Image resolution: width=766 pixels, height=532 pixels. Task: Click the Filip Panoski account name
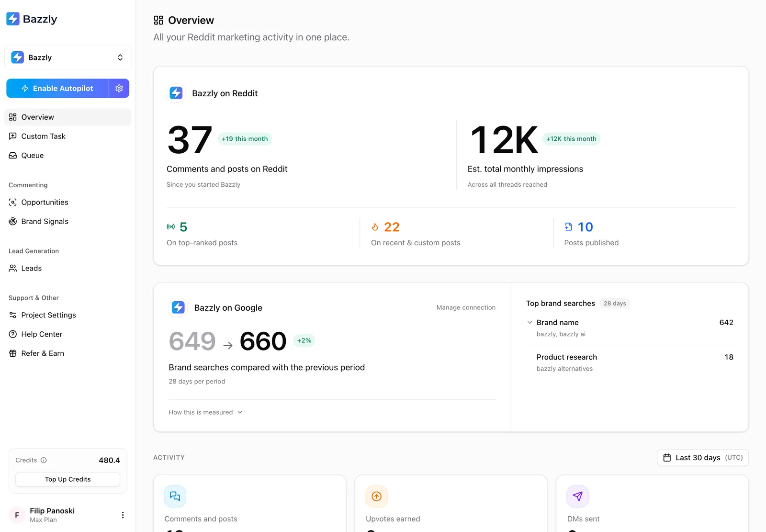pos(52,511)
